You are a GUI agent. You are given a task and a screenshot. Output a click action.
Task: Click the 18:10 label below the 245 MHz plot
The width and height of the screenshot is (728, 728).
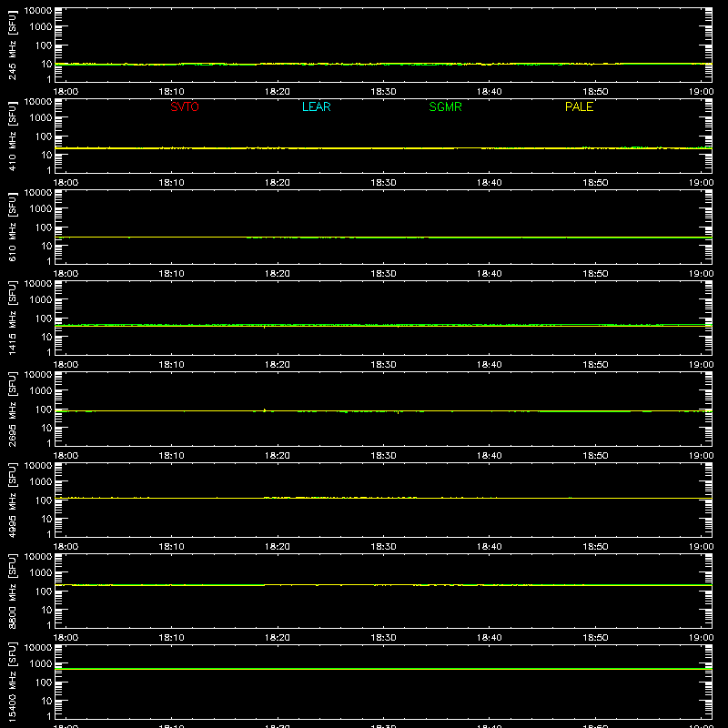171,92
